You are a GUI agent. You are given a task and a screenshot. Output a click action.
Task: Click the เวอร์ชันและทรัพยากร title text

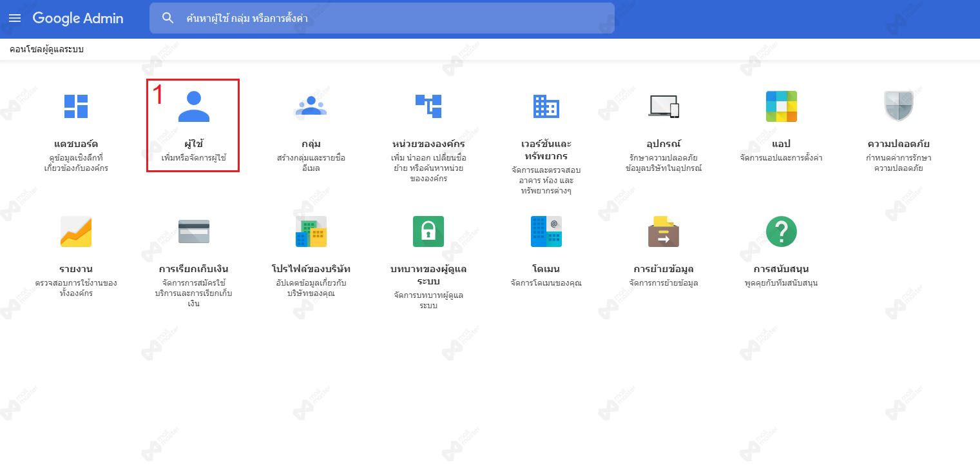546,150
